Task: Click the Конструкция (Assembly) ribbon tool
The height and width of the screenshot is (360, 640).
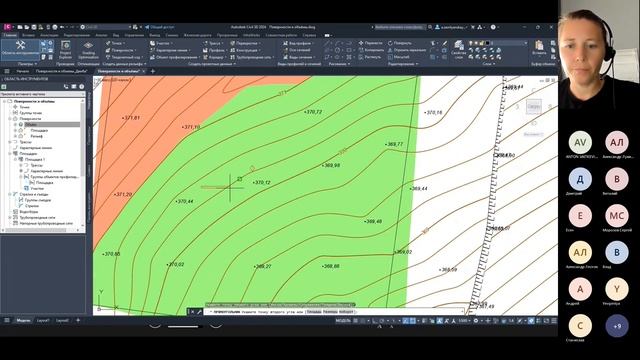Action: pos(245,50)
